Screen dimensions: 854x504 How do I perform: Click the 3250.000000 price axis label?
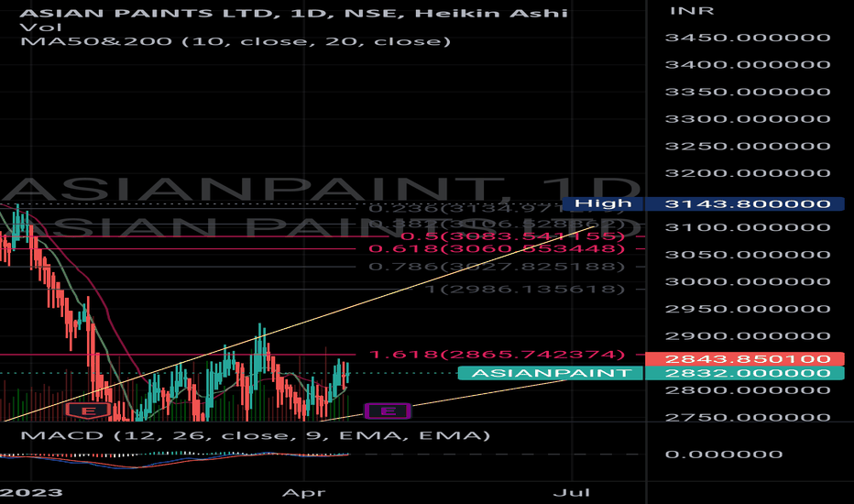pos(748,146)
